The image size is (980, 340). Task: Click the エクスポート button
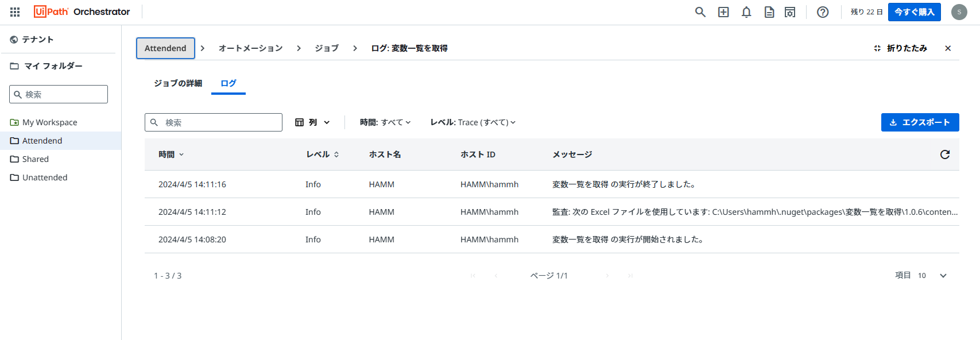[x=920, y=122]
